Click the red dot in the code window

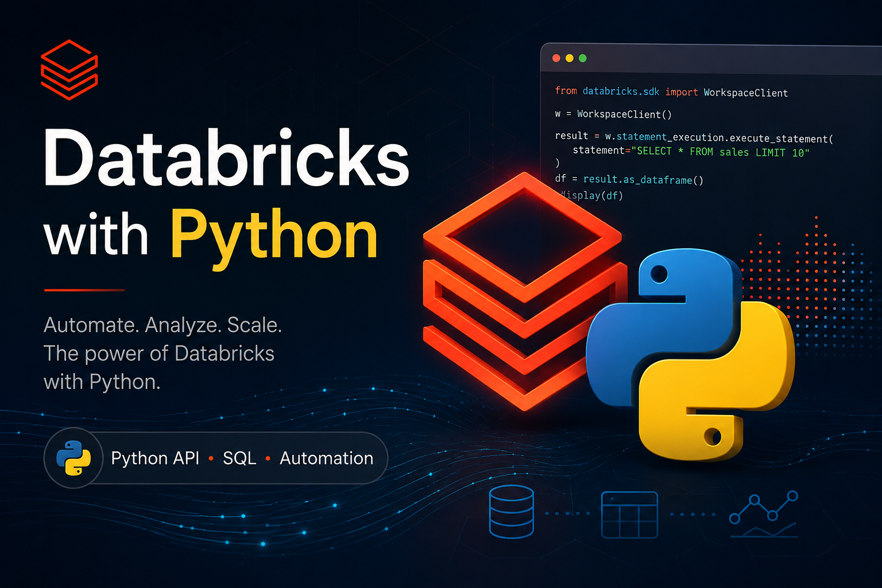point(556,58)
